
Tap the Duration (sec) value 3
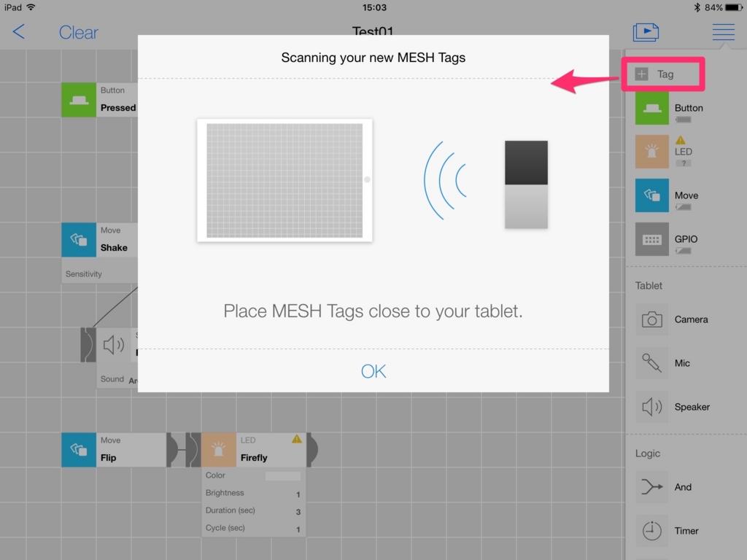[x=298, y=512]
